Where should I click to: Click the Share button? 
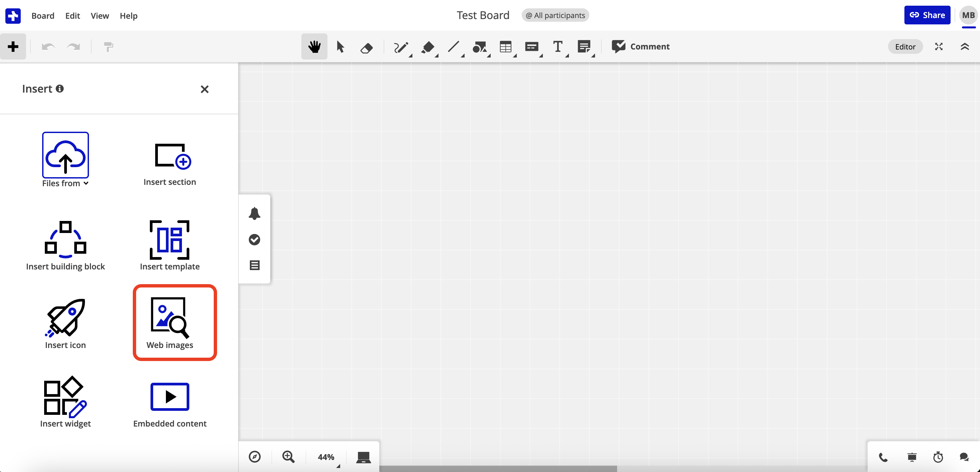[x=927, y=15]
